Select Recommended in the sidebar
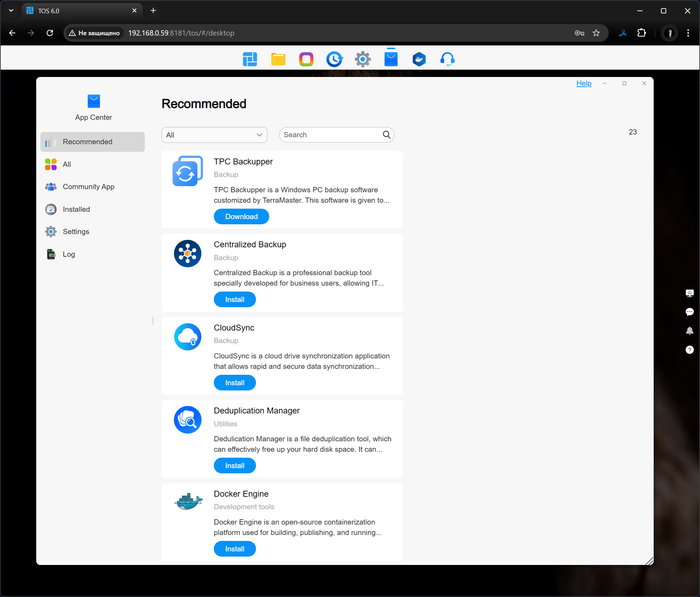Screen dimensions: 700x597 93,142
